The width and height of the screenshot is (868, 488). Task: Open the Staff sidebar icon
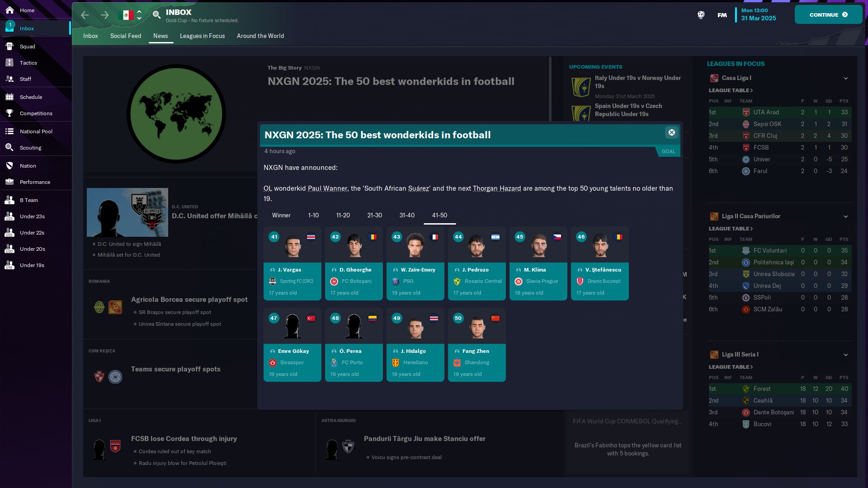point(9,79)
